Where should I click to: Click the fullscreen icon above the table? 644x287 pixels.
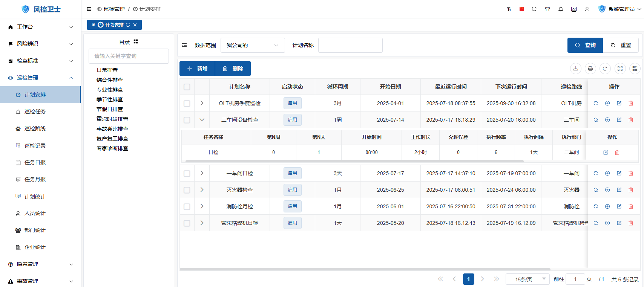point(620,69)
